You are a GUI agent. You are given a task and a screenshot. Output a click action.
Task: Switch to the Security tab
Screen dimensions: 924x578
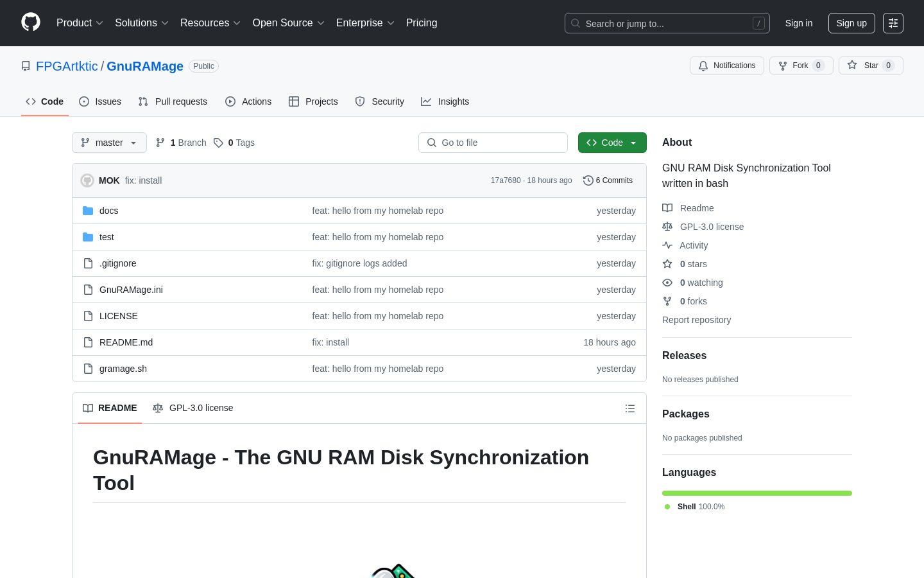[380, 101]
